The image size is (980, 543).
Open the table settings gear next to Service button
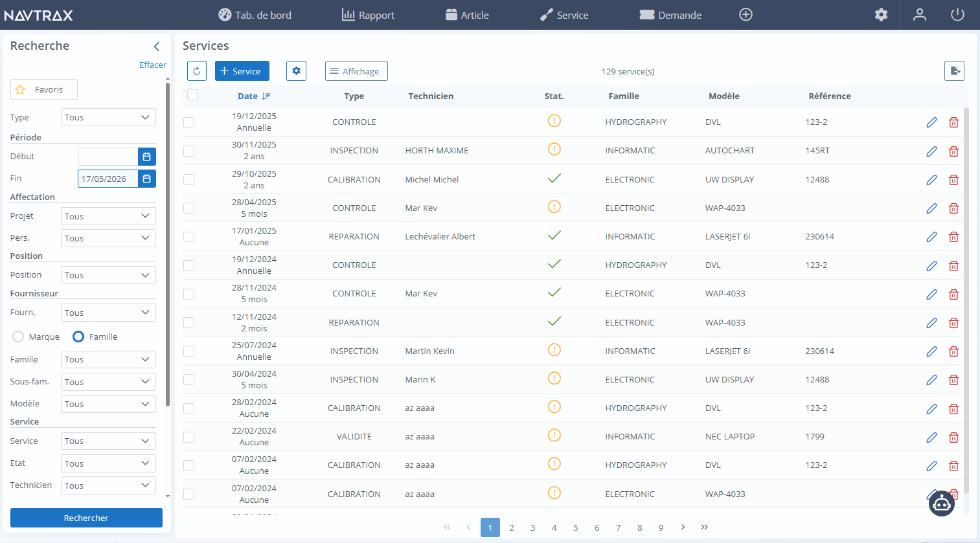coord(296,71)
